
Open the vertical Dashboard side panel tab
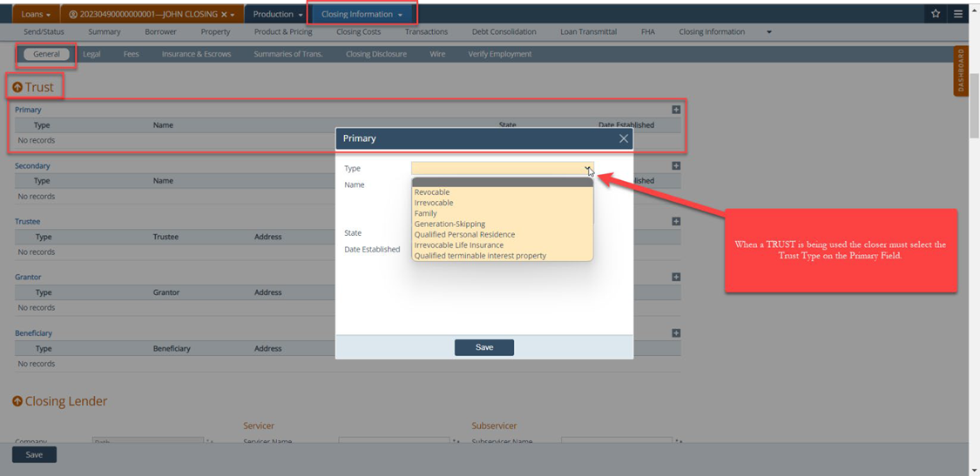(x=961, y=71)
